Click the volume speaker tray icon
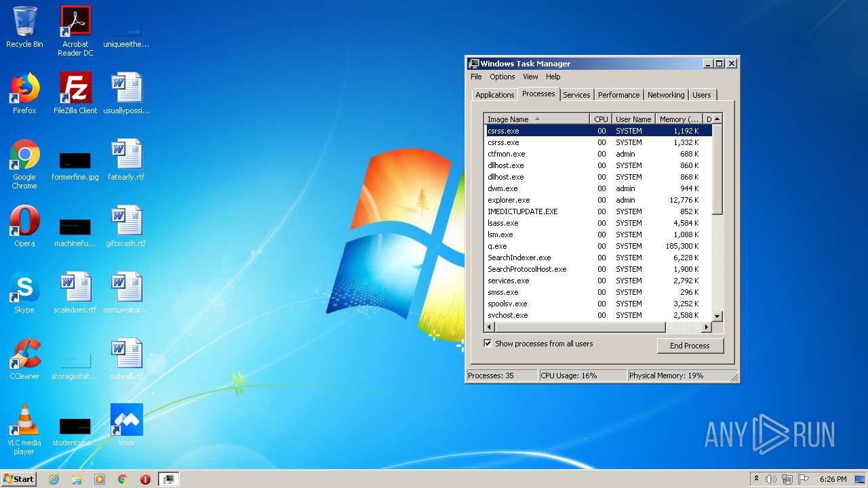 tap(771, 479)
